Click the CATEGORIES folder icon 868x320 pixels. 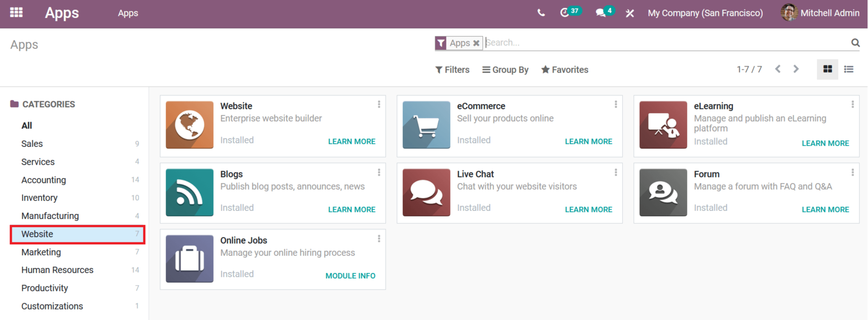15,104
